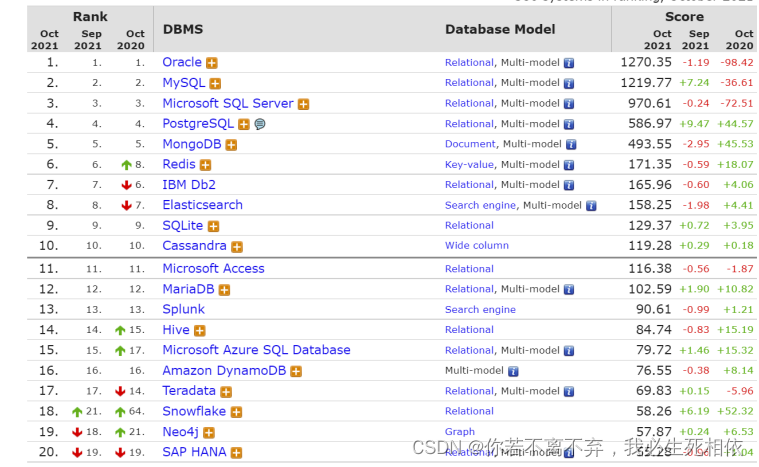The image size is (759, 467).
Task: Open the Splunk link
Action: tap(183, 309)
